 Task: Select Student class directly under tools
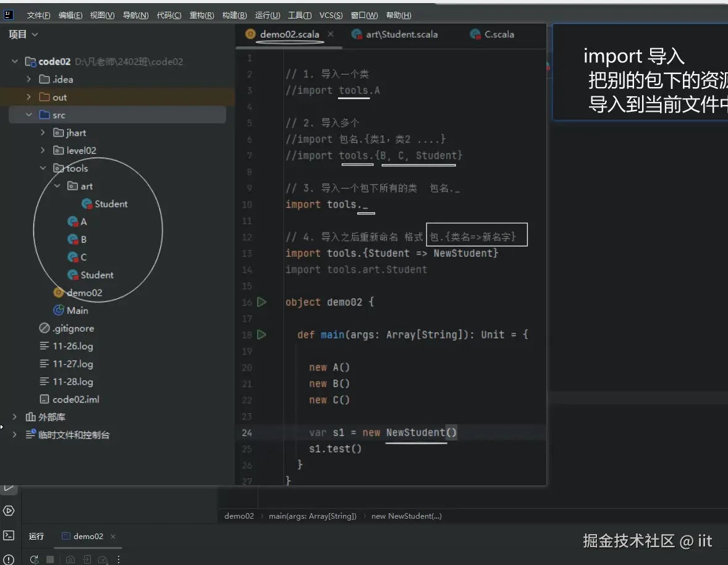point(90,275)
